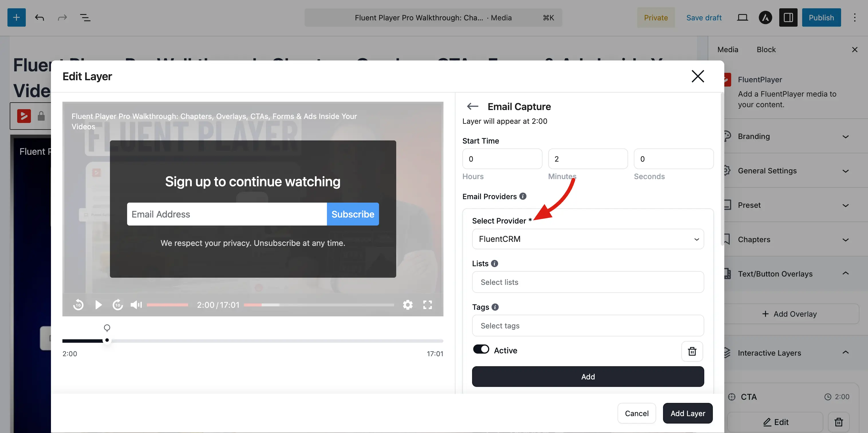This screenshot has height=433, width=868.
Task: Skip forward 10 seconds in video
Action: pyautogui.click(x=118, y=305)
